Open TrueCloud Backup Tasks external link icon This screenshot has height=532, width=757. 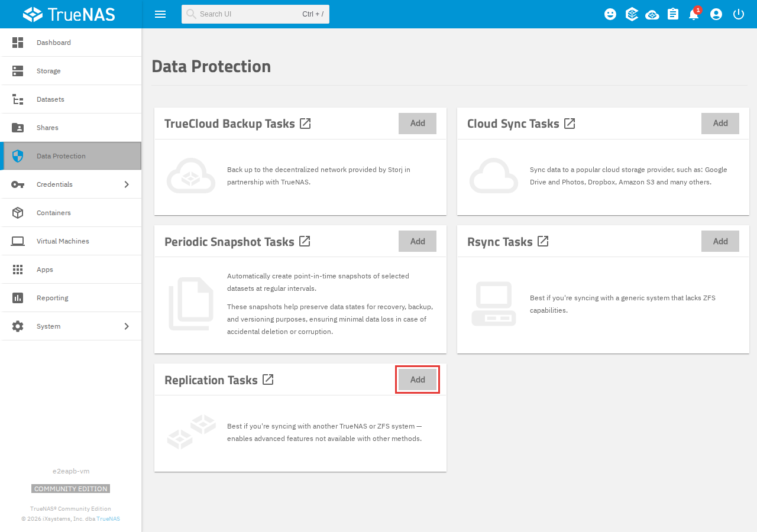click(x=305, y=124)
